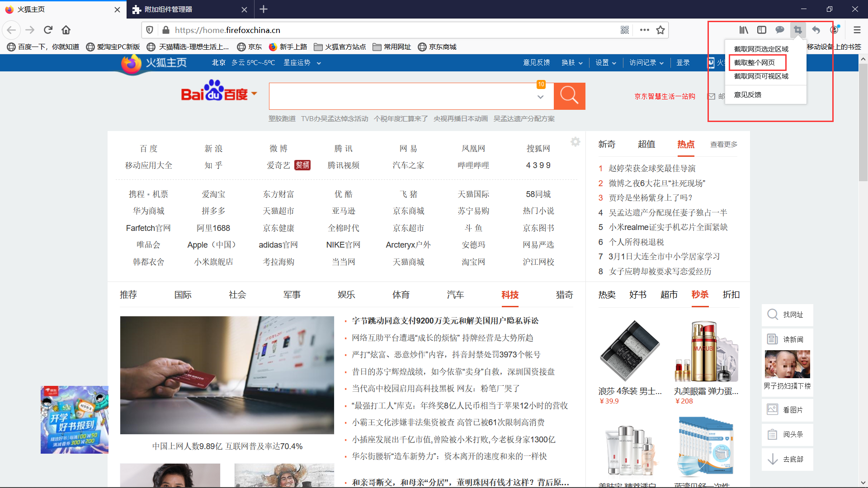Open page actions three-dot menu
This screenshot has height=488, width=868.
coord(645,30)
